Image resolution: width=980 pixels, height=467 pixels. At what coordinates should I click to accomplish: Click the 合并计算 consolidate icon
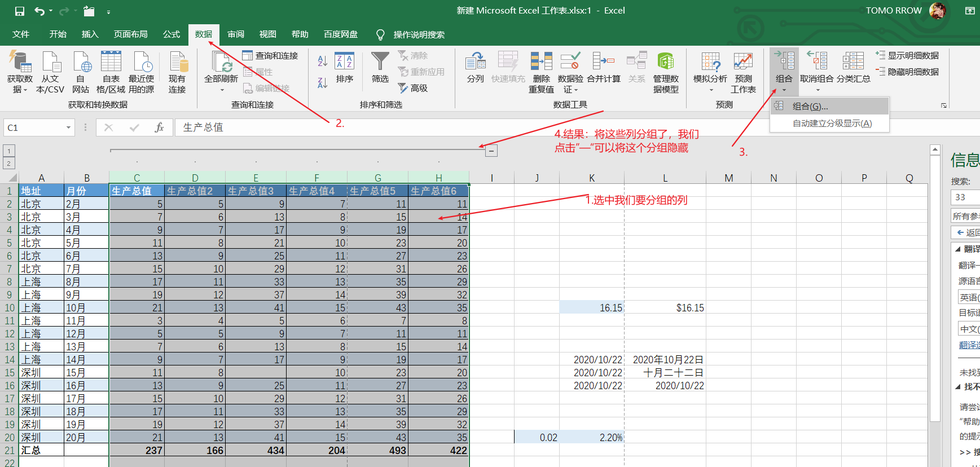tap(604, 68)
